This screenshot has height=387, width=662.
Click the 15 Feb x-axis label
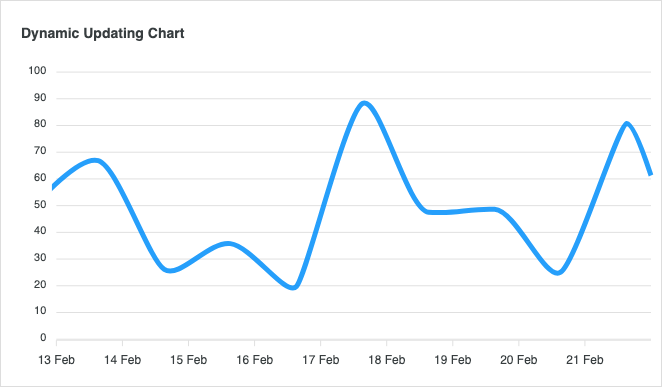tap(188, 360)
